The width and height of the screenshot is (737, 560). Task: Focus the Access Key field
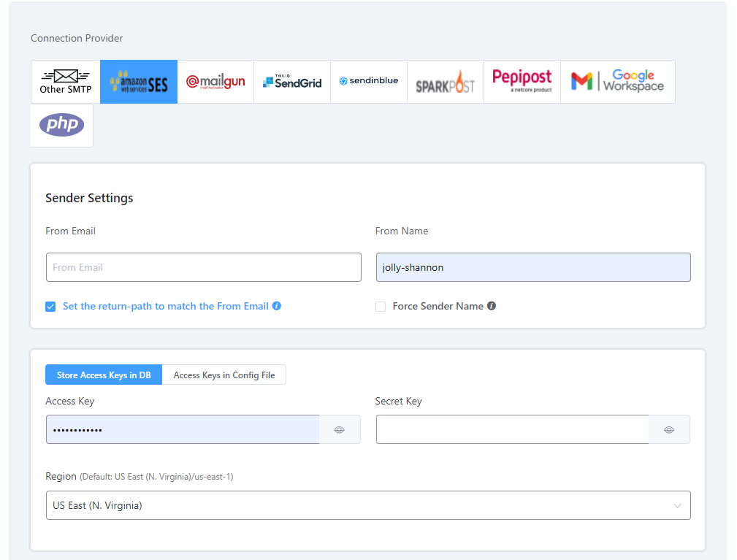(183, 429)
